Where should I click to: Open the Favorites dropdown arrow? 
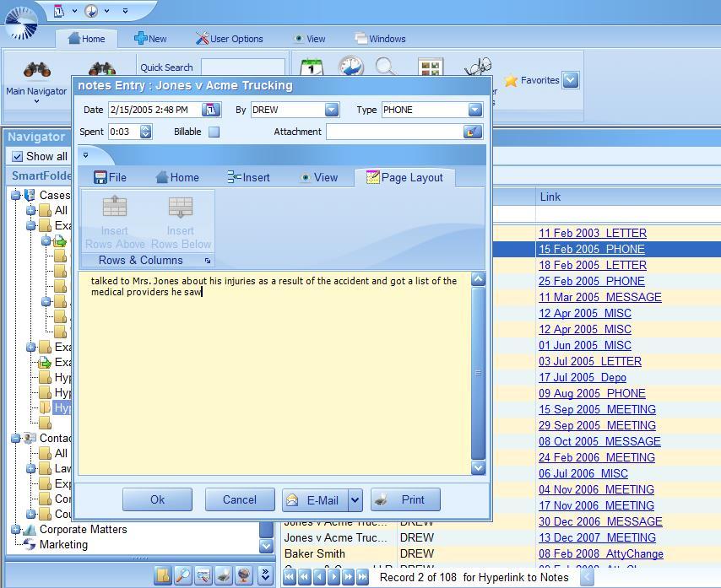[570, 80]
